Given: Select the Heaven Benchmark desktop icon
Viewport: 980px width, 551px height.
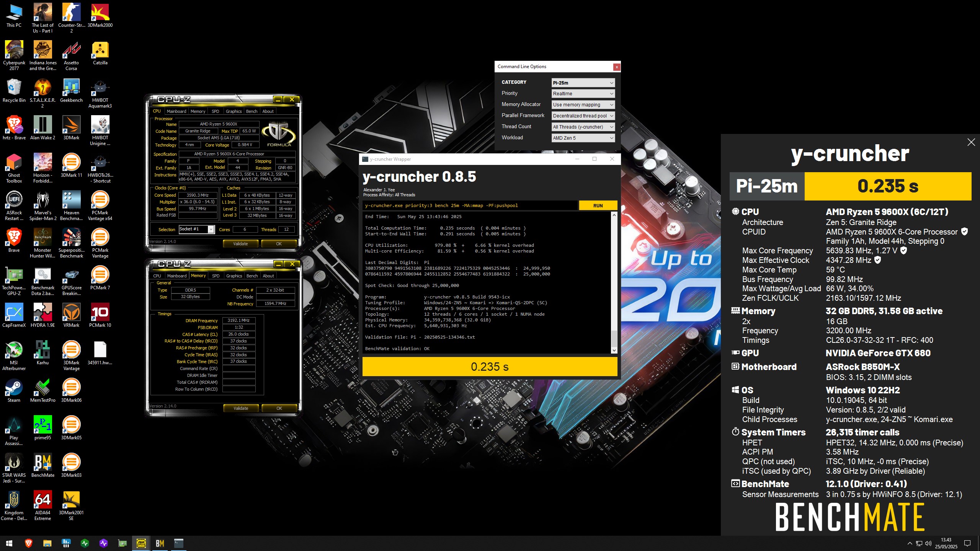Looking at the screenshot, I should tap(72, 206).
